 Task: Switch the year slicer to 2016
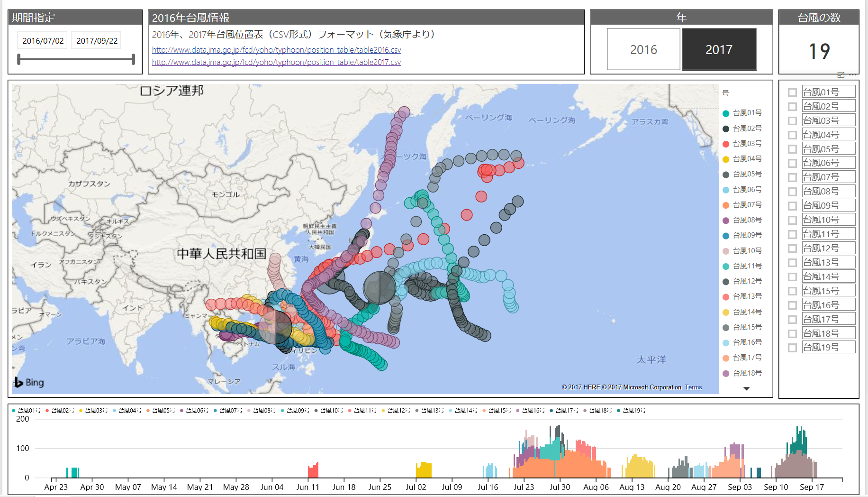click(x=643, y=49)
